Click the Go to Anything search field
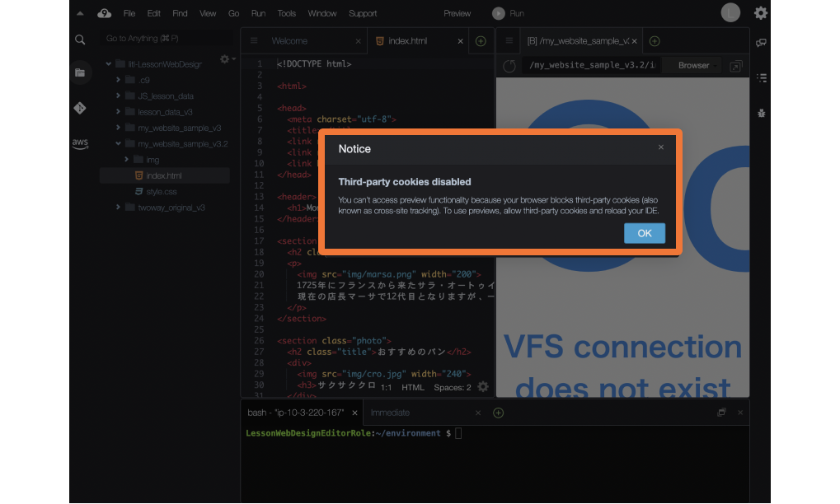The width and height of the screenshot is (840, 504). (165, 39)
